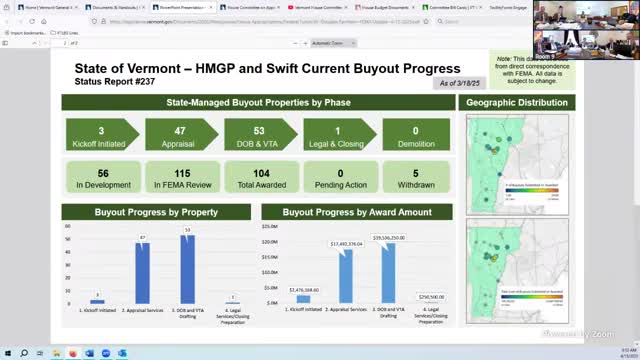Open the bookmarks folder beside Import bookmarks
This screenshot has width=640, height=360.
pyautogui.click(x=64, y=33)
